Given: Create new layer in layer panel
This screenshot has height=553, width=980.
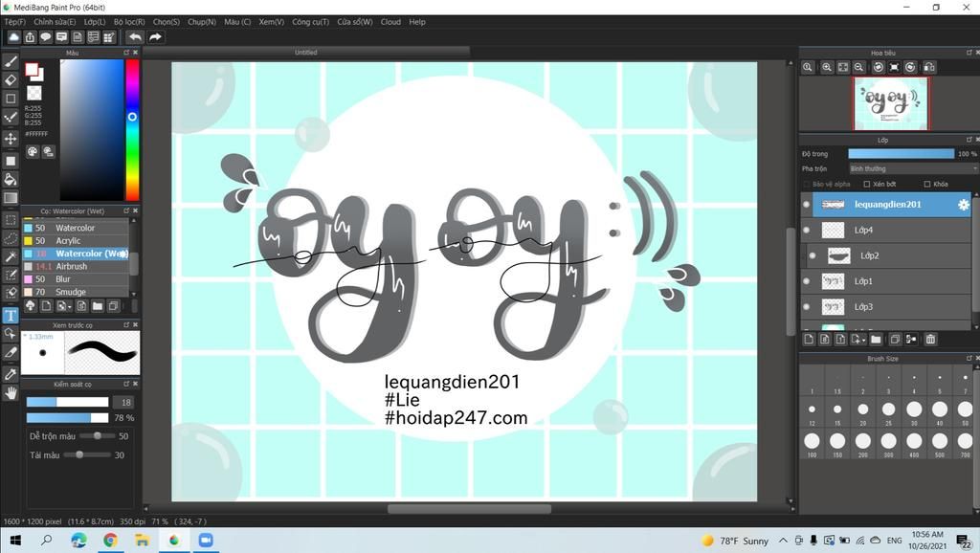Looking at the screenshot, I should pos(809,340).
